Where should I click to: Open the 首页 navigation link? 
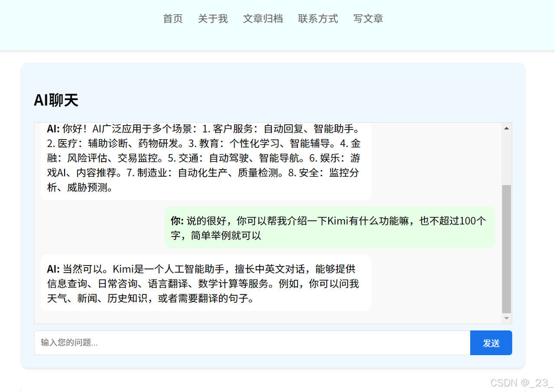[173, 19]
